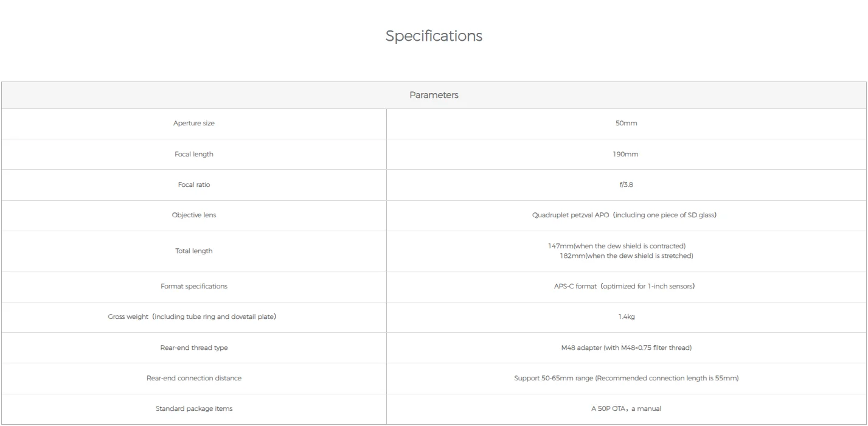Select the Format specifications label
The height and width of the screenshot is (426, 868).
193,286
